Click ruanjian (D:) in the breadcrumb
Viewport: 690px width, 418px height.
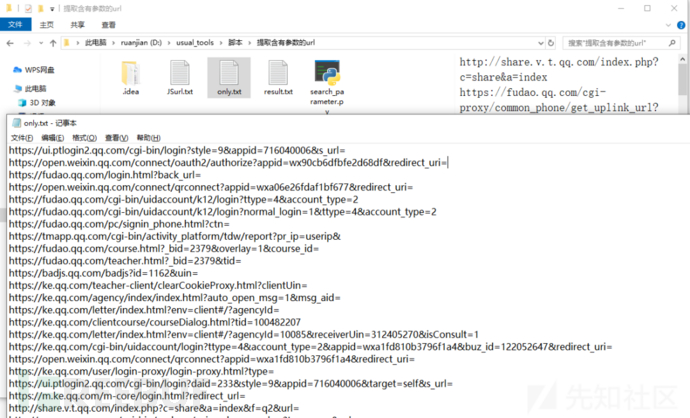coord(141,43)
